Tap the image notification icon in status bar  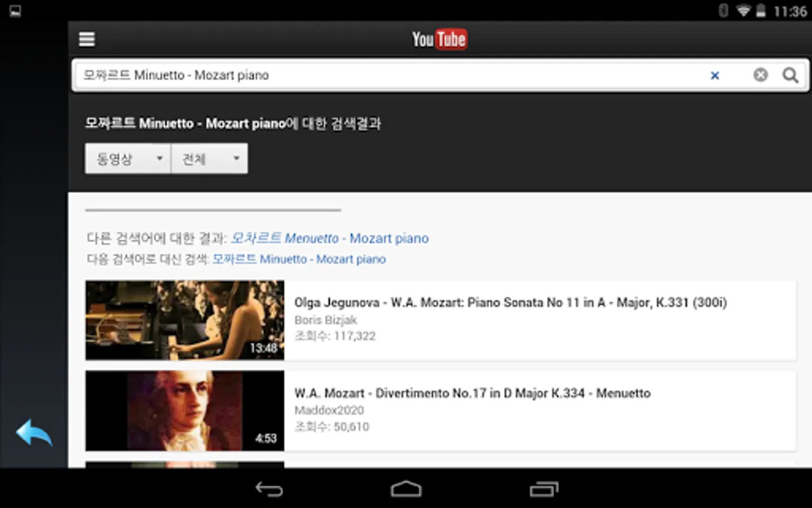[x=15, y=11]
